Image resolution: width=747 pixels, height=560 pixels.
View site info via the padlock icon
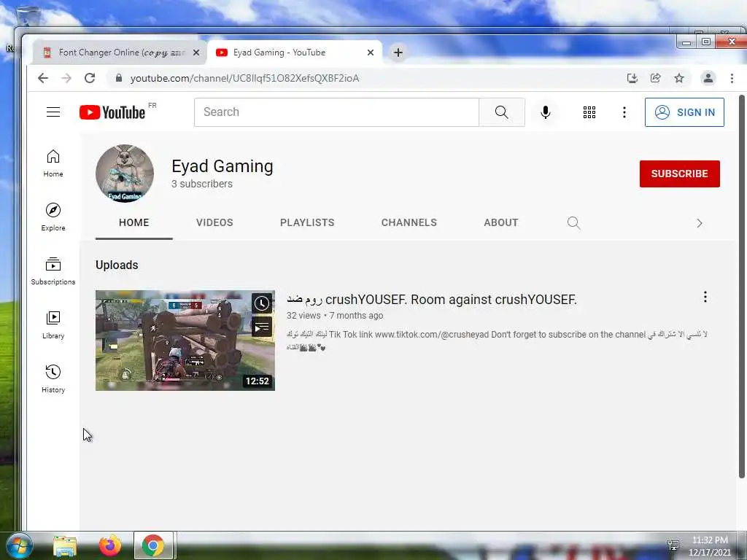coord(119,78)
